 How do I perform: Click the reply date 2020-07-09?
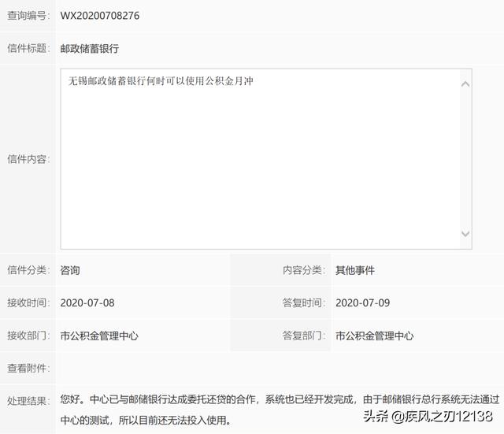click(362, 302)
